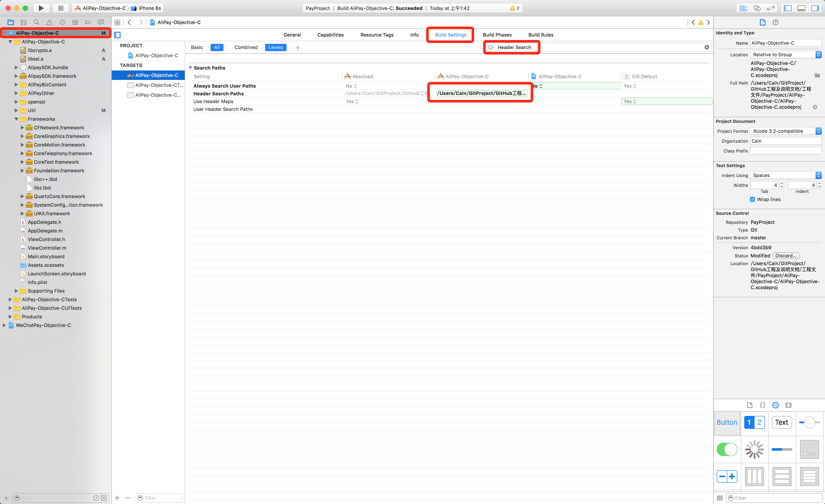Image resolution: width=825 pixels, height=504 pixels.
Task: Show the Object library icon
Action: (x=775, y=405)
